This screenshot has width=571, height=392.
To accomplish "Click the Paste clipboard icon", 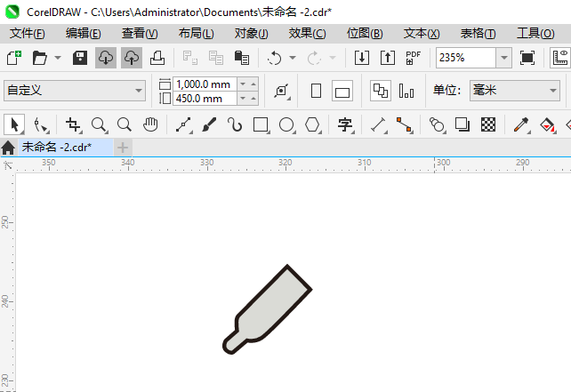I will (x=242, y=58).
